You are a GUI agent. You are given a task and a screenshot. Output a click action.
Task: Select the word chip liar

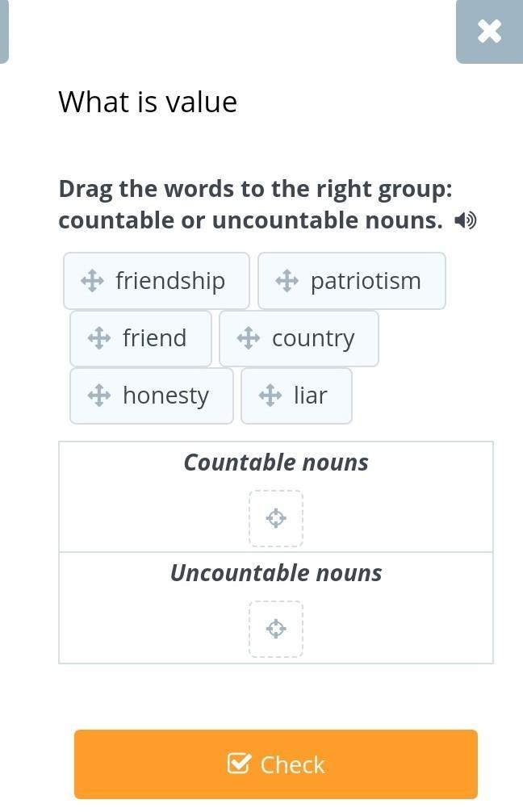311,396
